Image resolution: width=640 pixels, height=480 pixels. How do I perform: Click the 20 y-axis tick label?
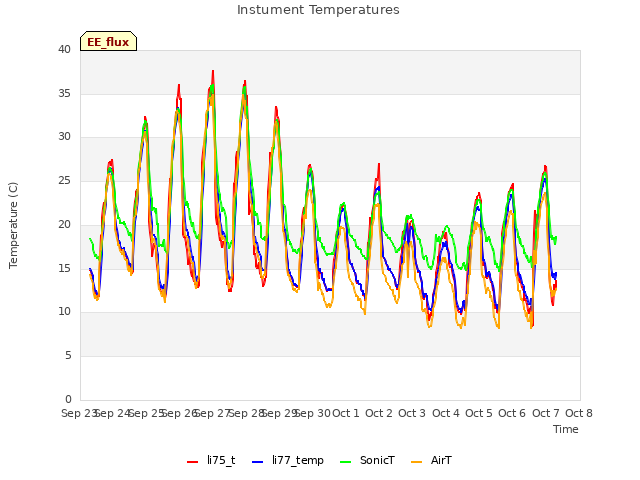tap(64, 224)
